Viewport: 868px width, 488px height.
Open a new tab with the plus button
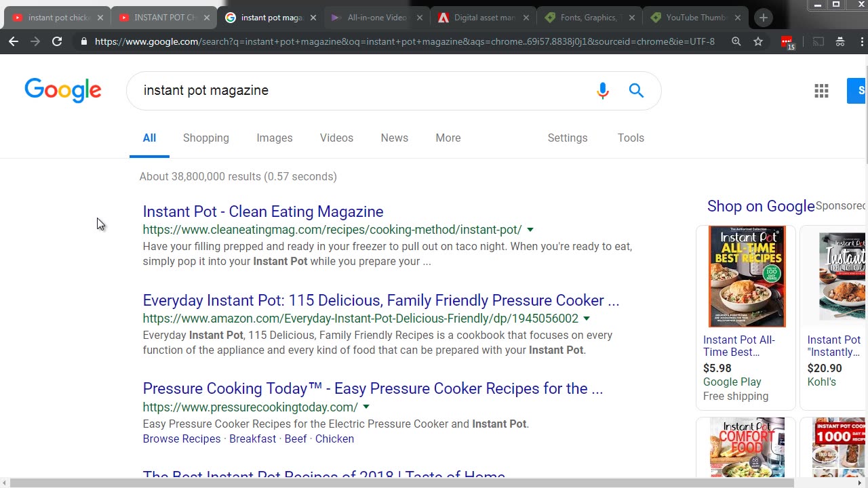pyautogui.click(x=764, y=18)
